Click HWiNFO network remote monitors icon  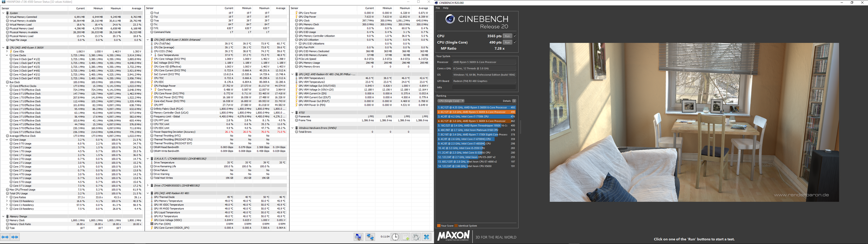pyautogui.click(x=370, y=237)
